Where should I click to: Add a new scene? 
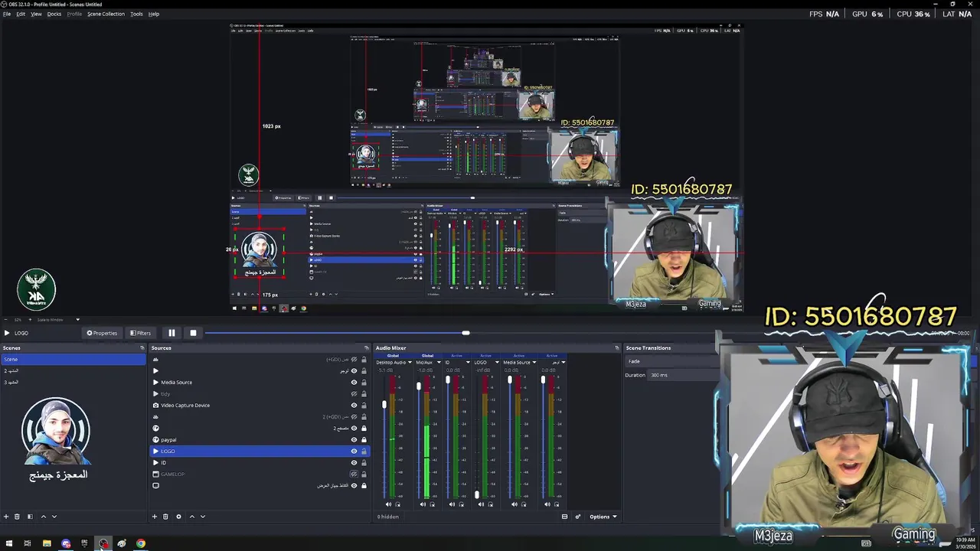tap(6, 517)
